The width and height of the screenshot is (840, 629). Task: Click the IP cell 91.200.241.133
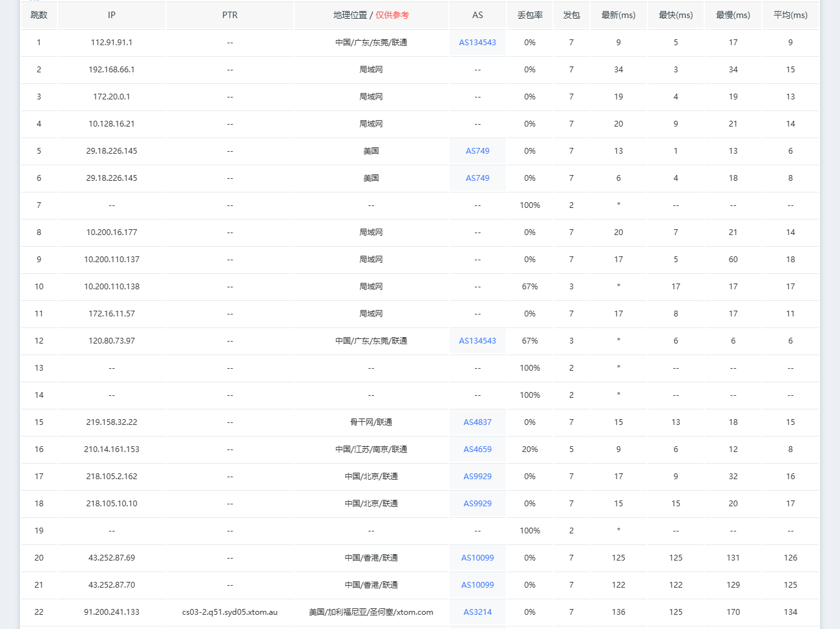pyautogui.click(x=112, y=612)
